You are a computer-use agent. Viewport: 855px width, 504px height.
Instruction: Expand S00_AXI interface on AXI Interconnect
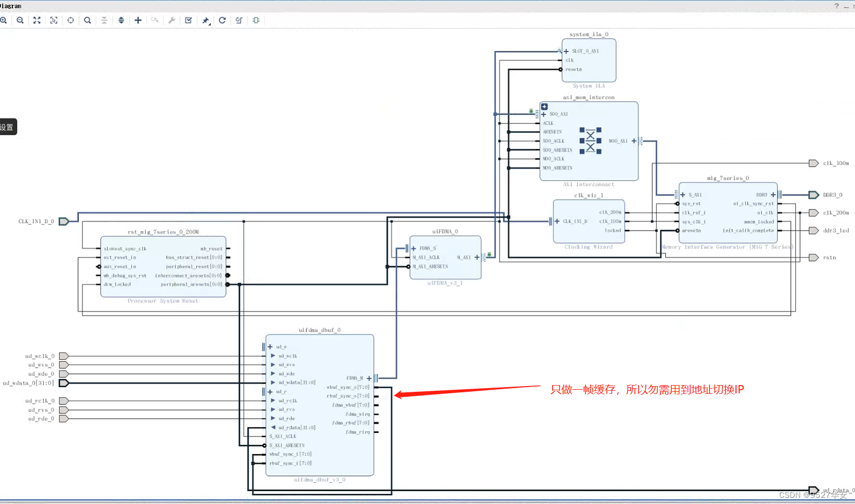point(544,114)
